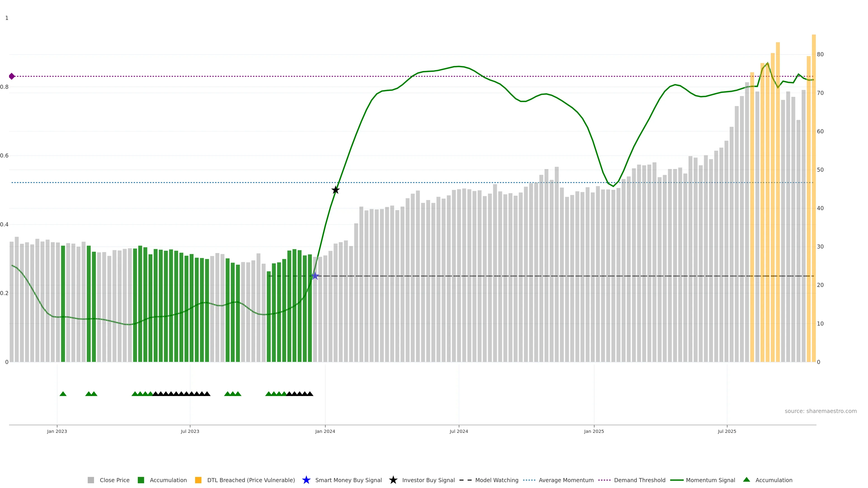The width and height of the screenshot is (868, 488).
Task: Click the blue star icon in legend
Action: [306, 480]
